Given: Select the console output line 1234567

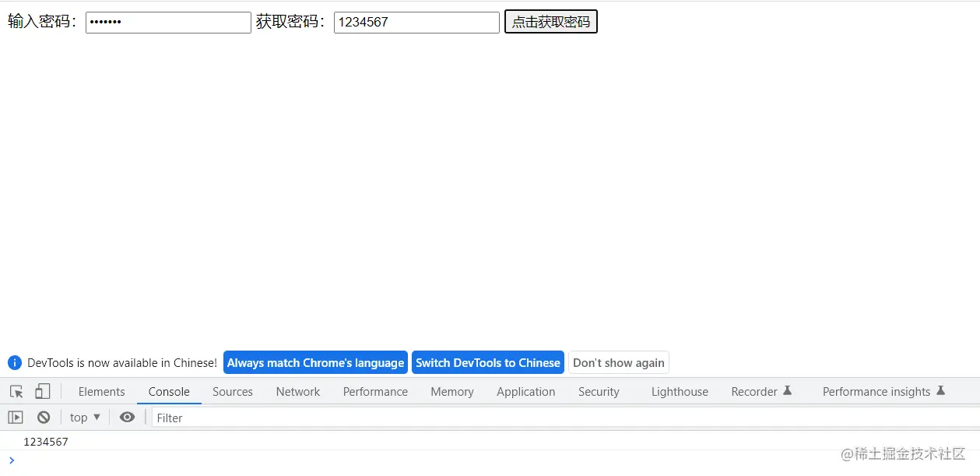Looking at the screenshot, I should (46, 442).
